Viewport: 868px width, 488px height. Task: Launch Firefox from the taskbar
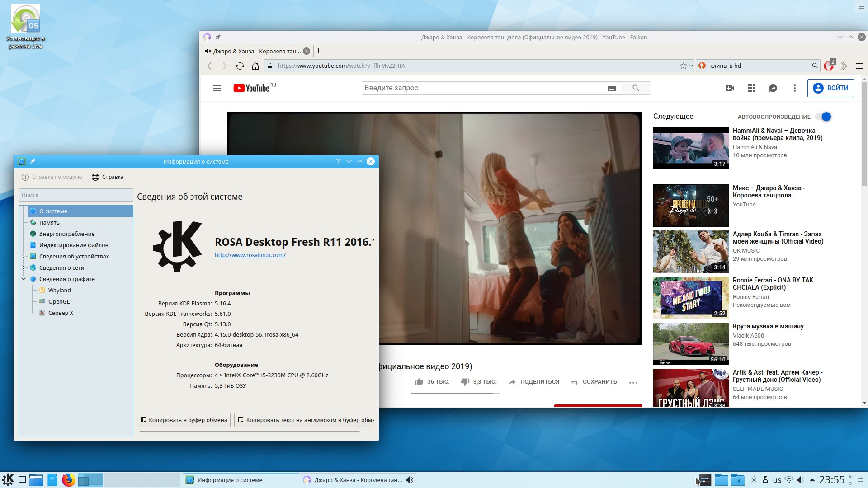(x=69, y=480)
